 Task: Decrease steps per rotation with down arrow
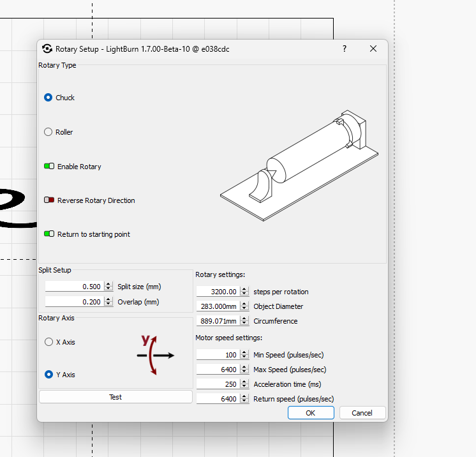click(x=244, y=294)
